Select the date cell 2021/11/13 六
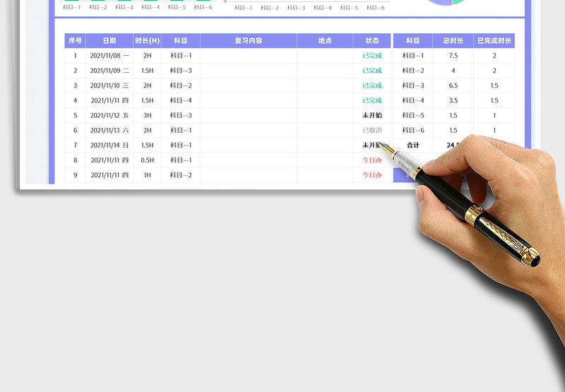 pos(109,131)
